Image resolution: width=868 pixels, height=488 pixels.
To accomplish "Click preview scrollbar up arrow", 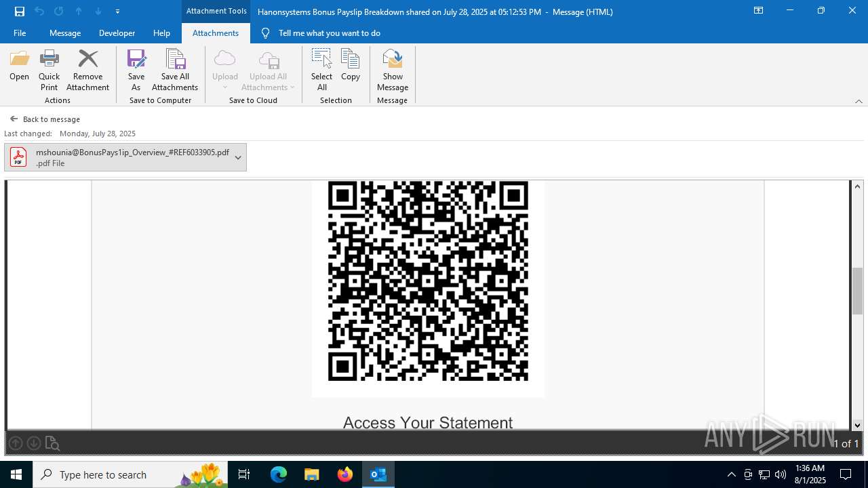I will pyautogui.click(x=857, y=186).
